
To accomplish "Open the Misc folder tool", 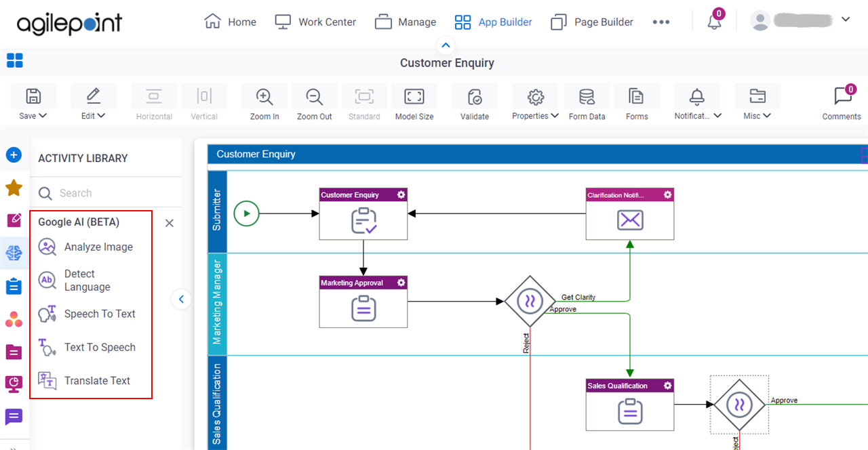I will [757, 96].
